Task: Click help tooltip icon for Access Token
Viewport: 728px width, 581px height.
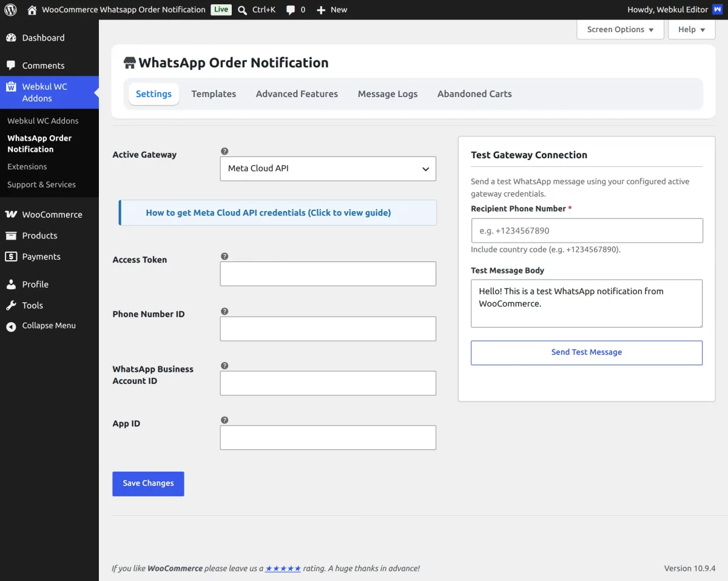Action: click(224, 256)
